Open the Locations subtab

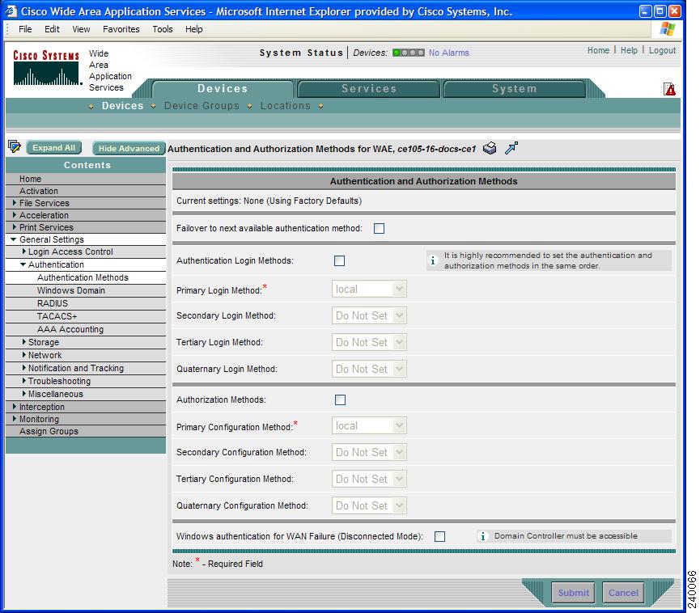pos(286,106)
